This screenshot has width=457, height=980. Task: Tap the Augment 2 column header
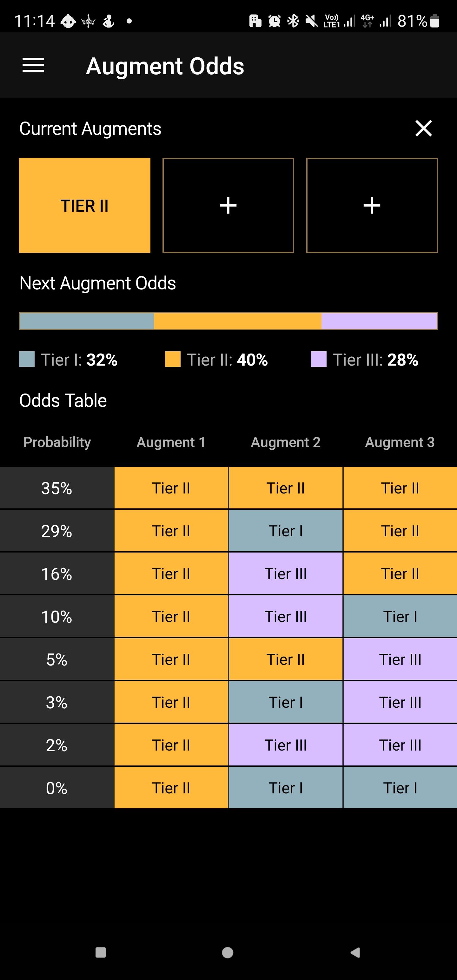pyautogui.click(x=285, y=442)
